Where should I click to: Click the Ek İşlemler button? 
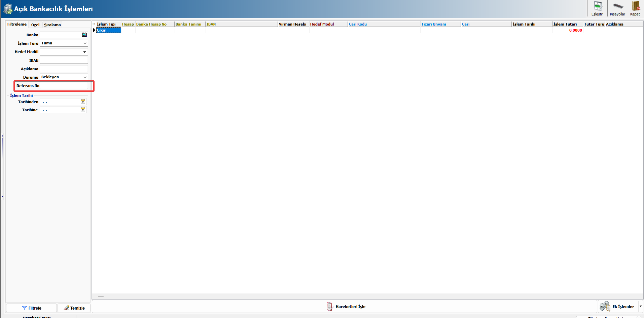pos(618,307)
